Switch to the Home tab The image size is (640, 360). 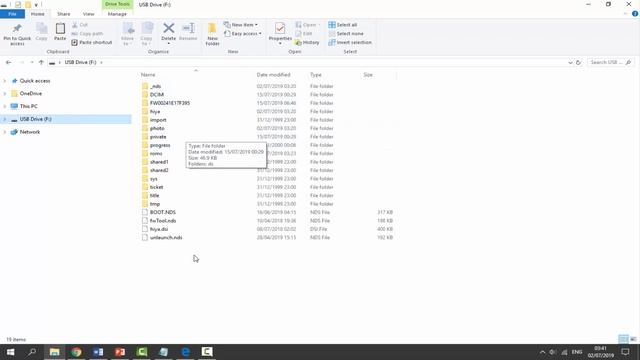(x=38, y=14)
